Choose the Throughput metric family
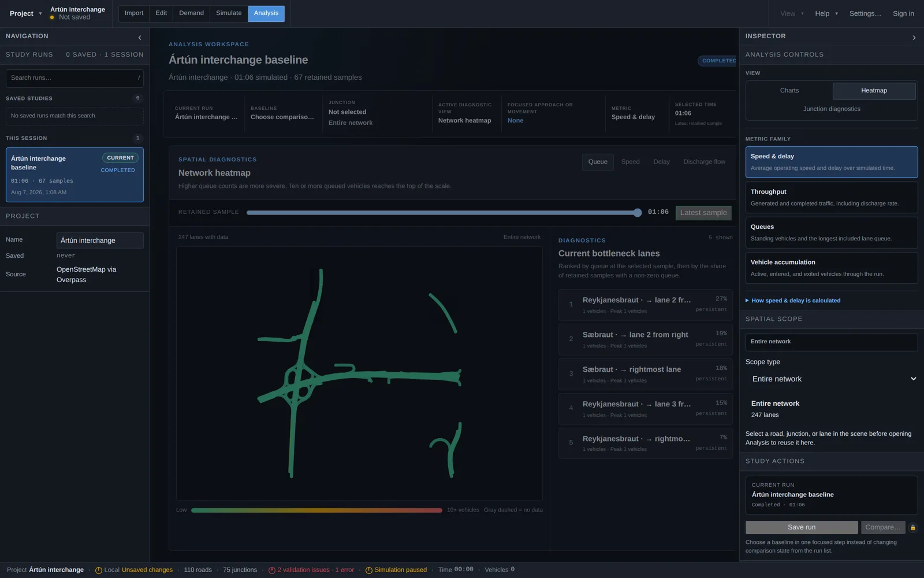 pyautogui.click(x=832, y=197)
